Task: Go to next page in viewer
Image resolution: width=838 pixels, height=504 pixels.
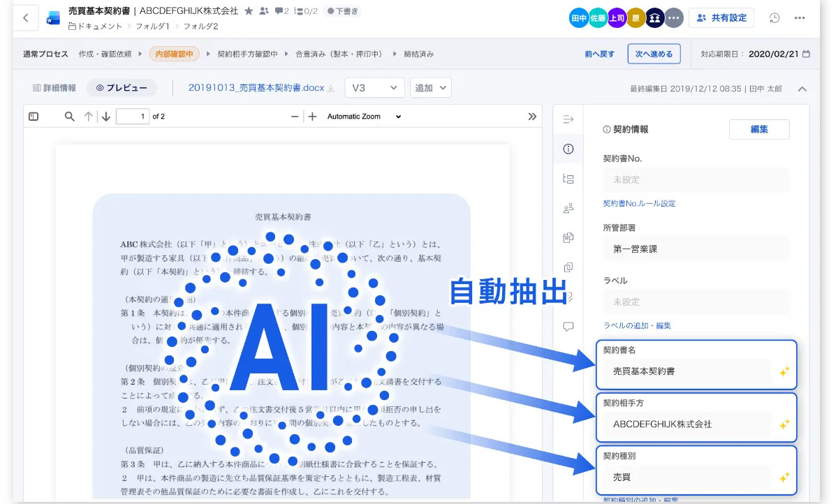Action: pyautogui.click(x=105, y=117)
